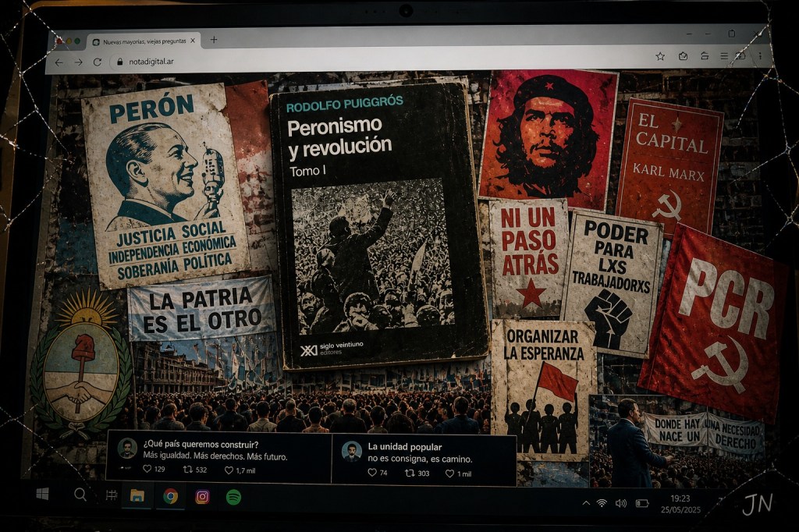Open the volume control in tray

620,503
